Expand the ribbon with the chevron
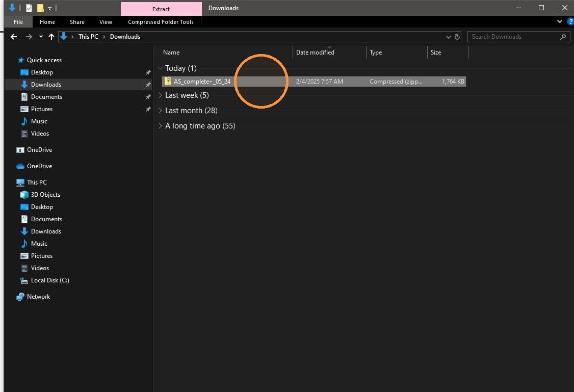 (560, 21)
